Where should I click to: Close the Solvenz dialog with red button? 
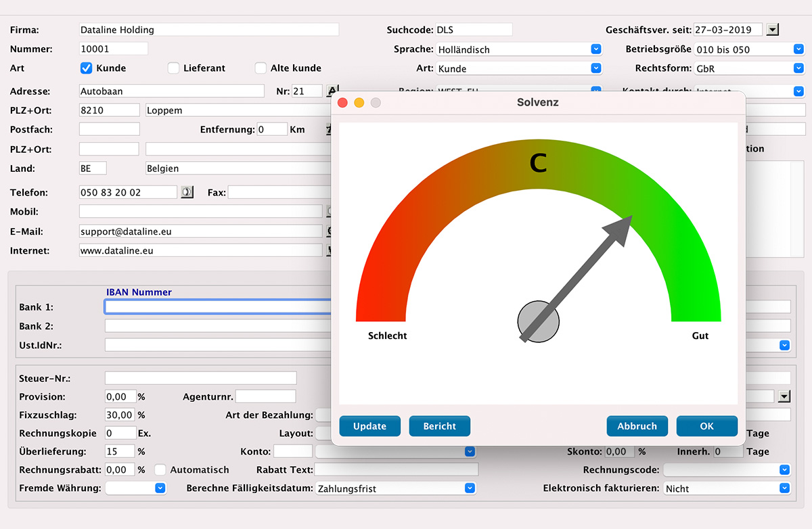[x=342, y=103]
